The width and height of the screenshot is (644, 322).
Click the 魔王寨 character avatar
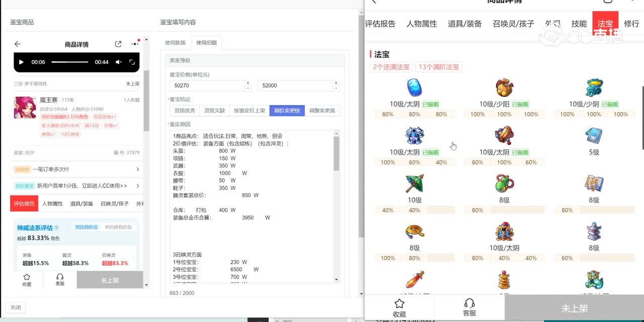pos(25,108)
